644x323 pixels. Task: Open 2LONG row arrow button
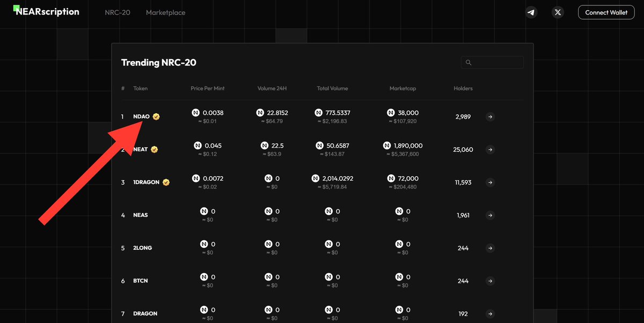click(x=490, y=248)
